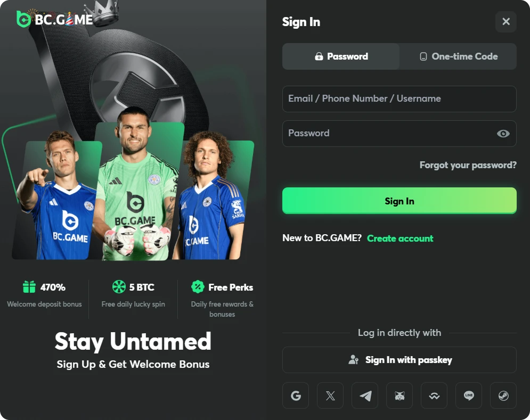
Task: Switch to One-time Code tab
Action: (458, 56)
